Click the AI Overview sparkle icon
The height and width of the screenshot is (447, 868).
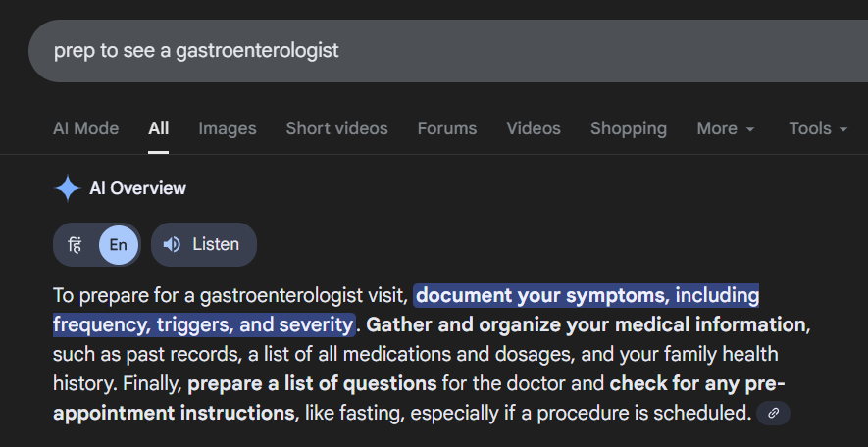[x=67, y=188]
